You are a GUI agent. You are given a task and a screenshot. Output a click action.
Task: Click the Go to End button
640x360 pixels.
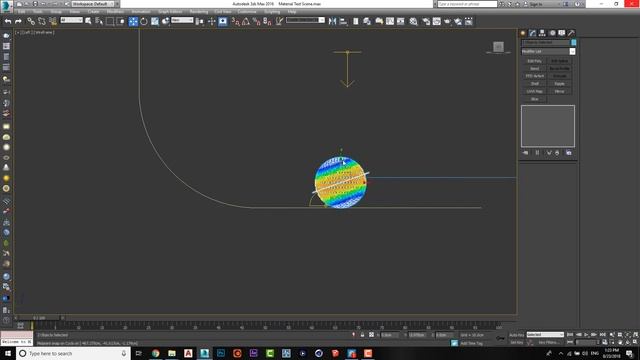tap(602, 335)
